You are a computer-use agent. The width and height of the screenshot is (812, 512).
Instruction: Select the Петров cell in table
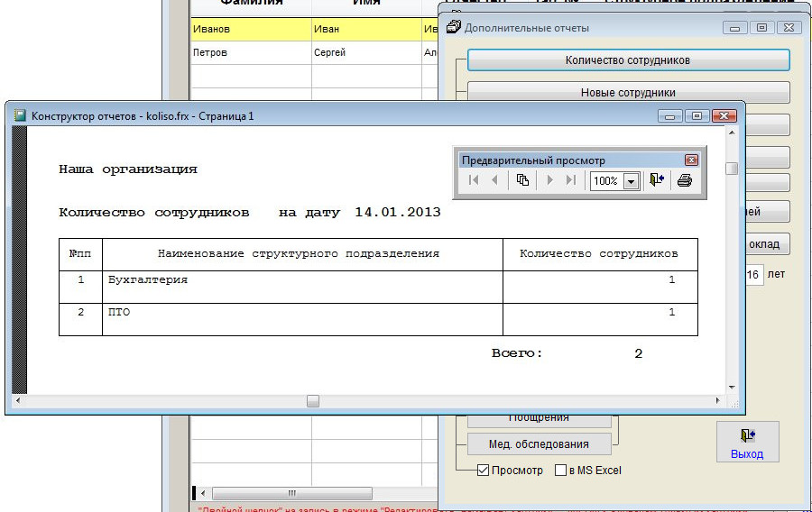tap(251, 52)
